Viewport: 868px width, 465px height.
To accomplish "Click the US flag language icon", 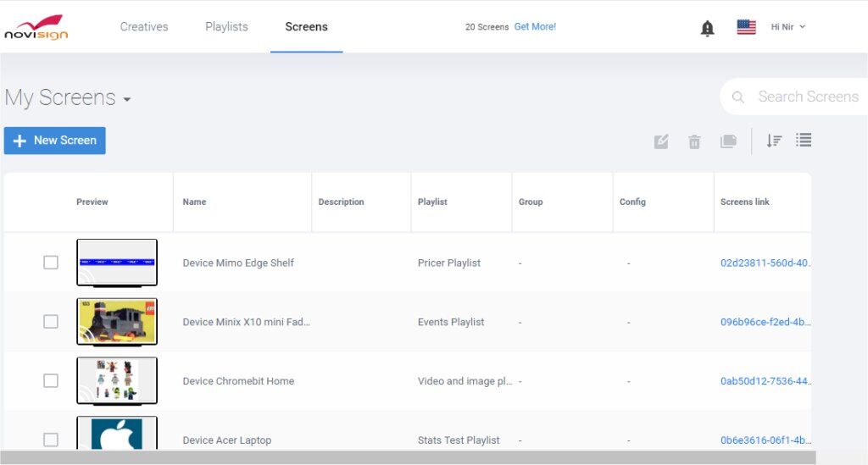I will (746, 27).
